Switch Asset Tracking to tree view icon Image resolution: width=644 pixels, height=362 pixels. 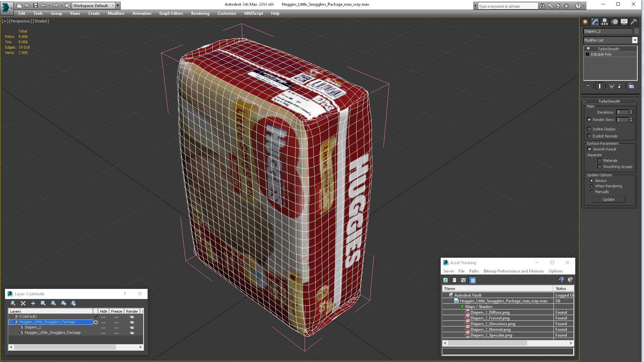464,280
